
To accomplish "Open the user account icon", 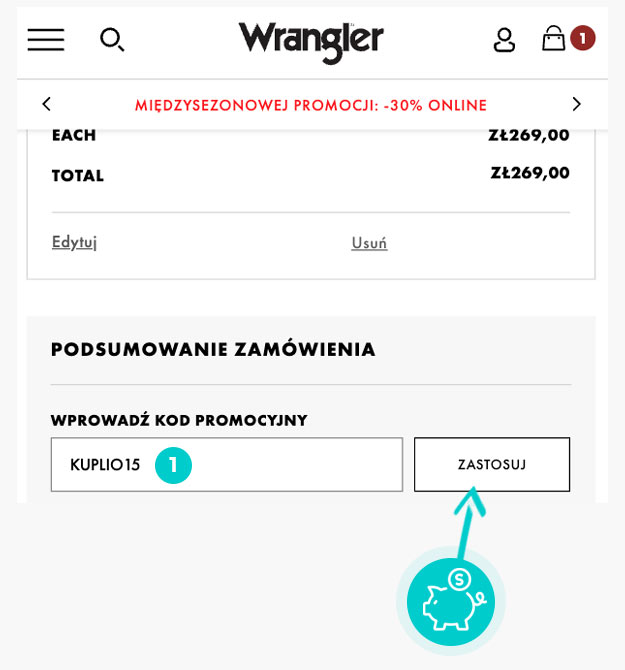I will pyautogui.click(x=504, y=39).
